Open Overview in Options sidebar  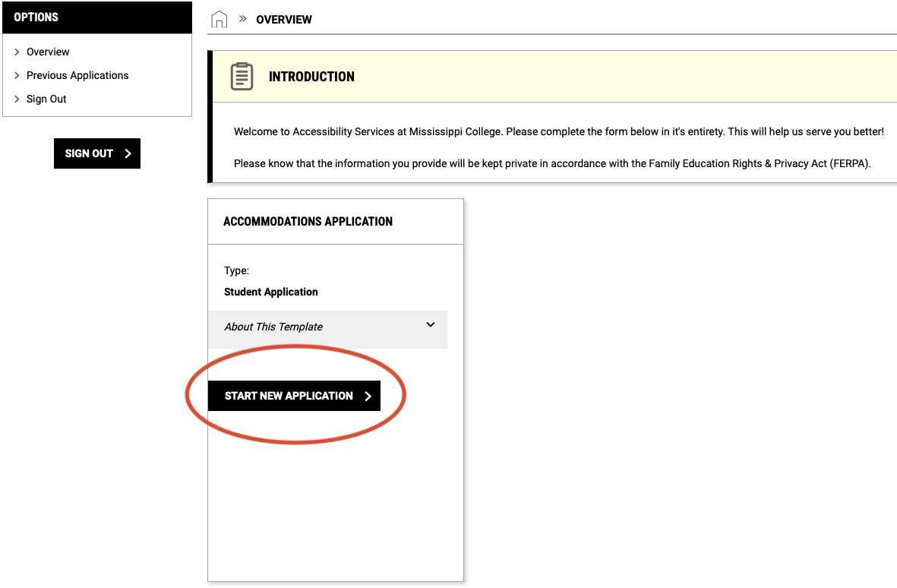point(48,52)
